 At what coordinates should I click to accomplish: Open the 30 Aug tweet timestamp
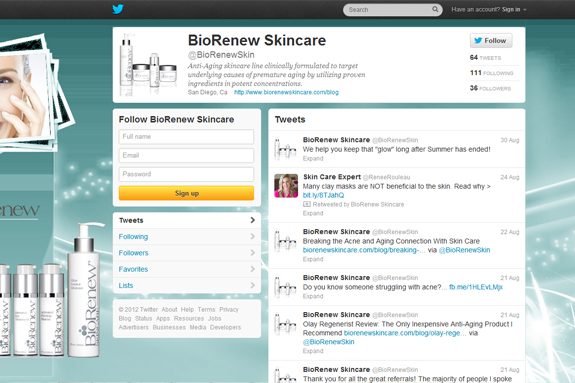(x=510, y=140)
